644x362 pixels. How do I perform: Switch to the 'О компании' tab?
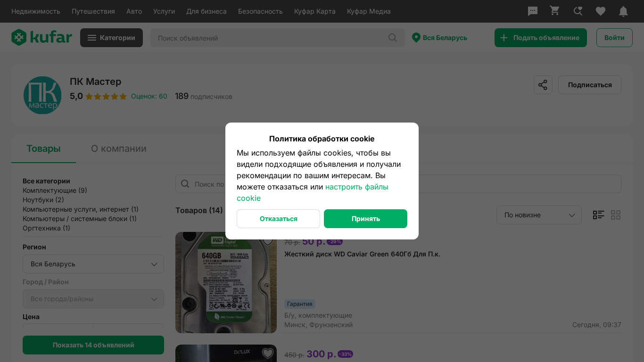click(x=118, y=149)
